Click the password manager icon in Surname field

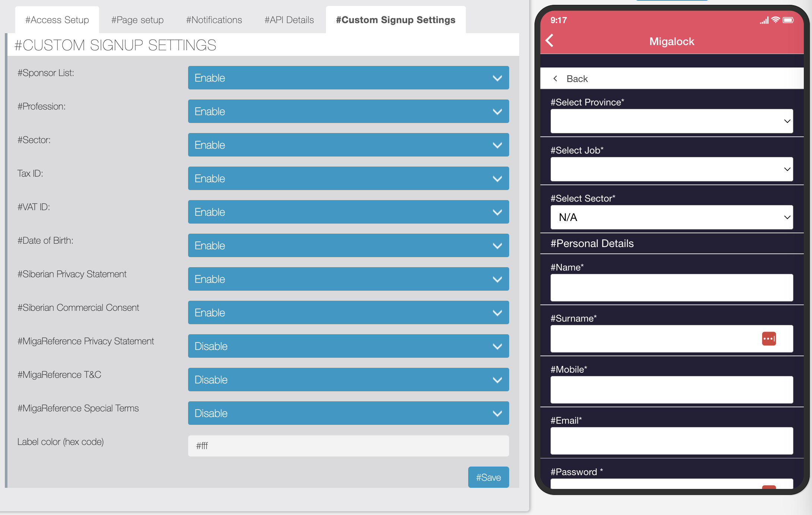[769, 339]
